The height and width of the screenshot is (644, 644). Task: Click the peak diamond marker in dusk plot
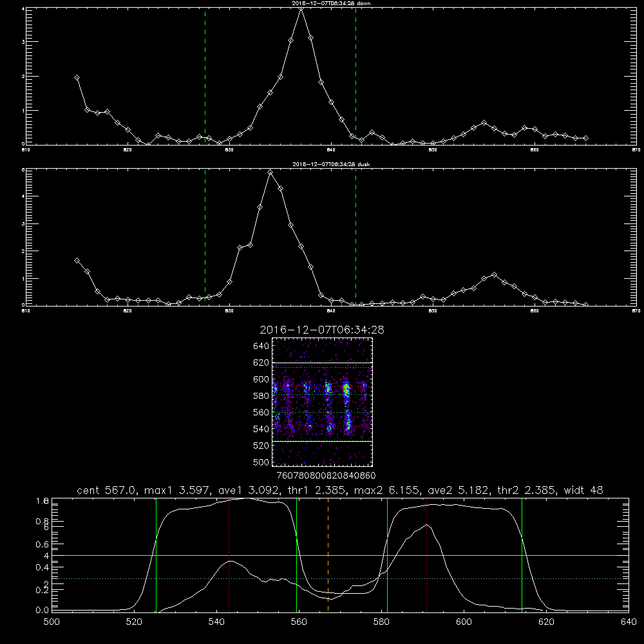(x=270, y=173)
